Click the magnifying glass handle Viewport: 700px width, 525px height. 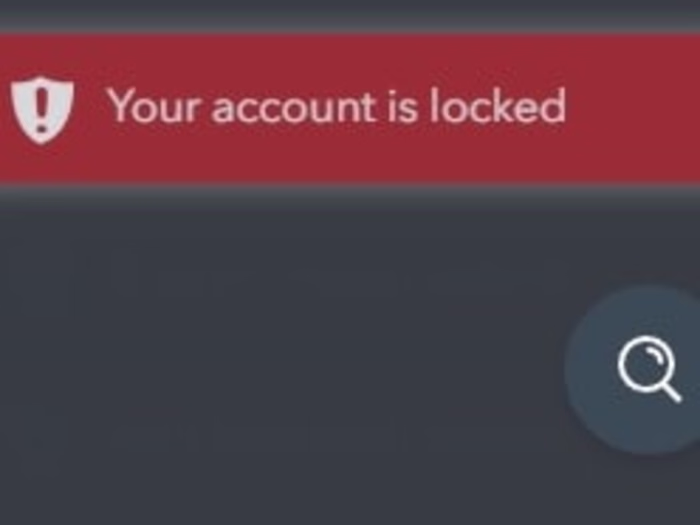click(x=670, y=391)
